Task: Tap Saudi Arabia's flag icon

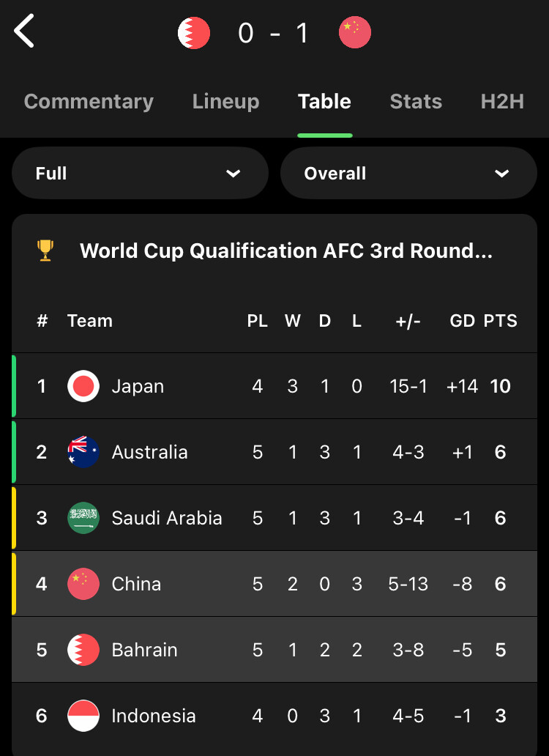Action: click(x=83, y=518)
